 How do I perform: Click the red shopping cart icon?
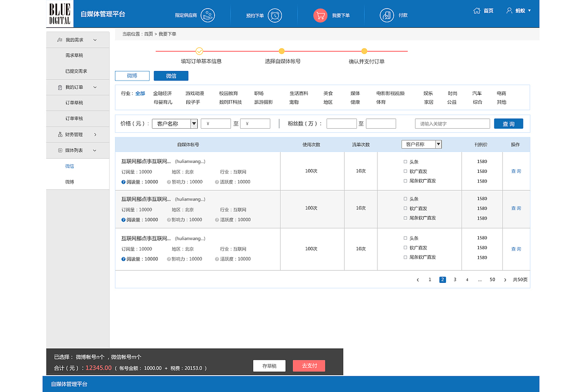coord(320,15)
